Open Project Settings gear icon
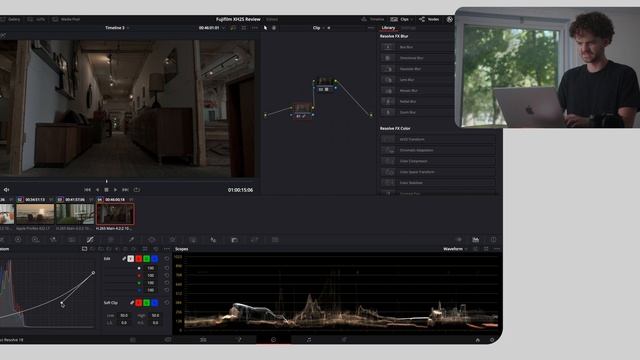The image size is (640, 360). click(x=492, y=340)
